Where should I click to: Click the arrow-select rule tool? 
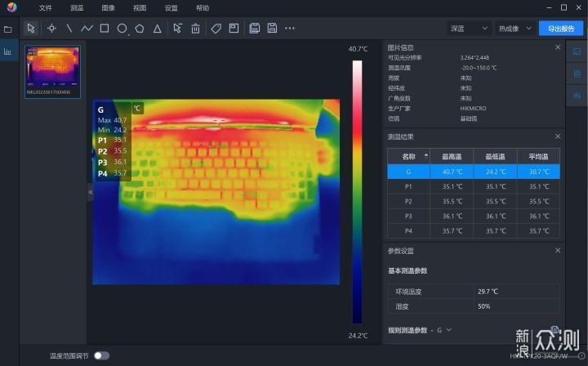(x=177, y=28)
